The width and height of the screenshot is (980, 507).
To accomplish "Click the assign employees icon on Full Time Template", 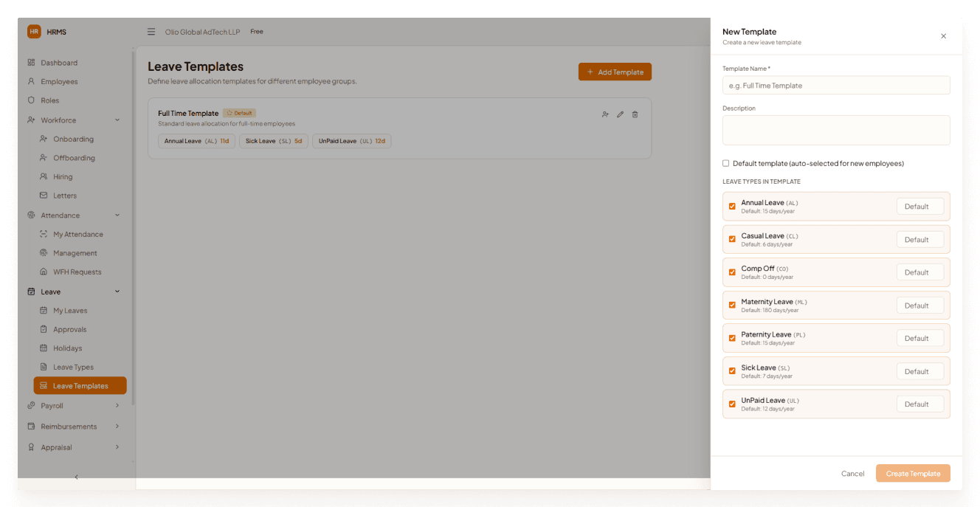I will click(x=605, y=114).
